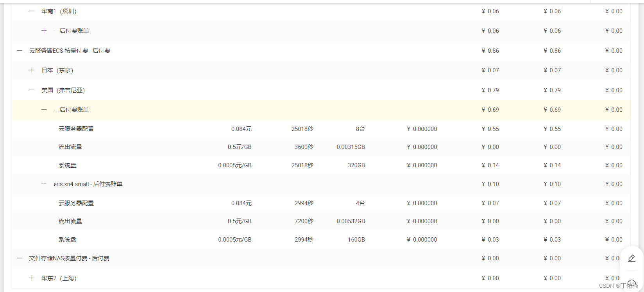Click the first ¥ 0.86 amount
The image size is (644, 292).
click(490, 51)
